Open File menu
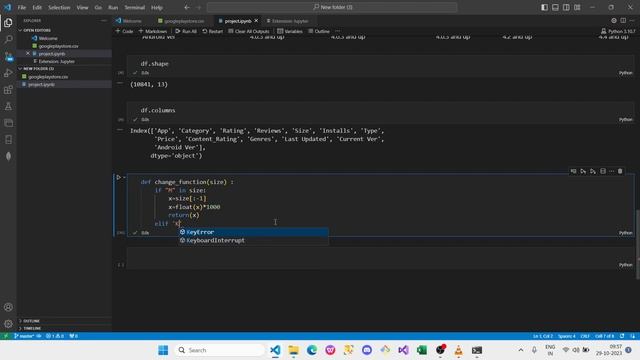Viewport: 640px width, 360px height. (x=22, y=7)
